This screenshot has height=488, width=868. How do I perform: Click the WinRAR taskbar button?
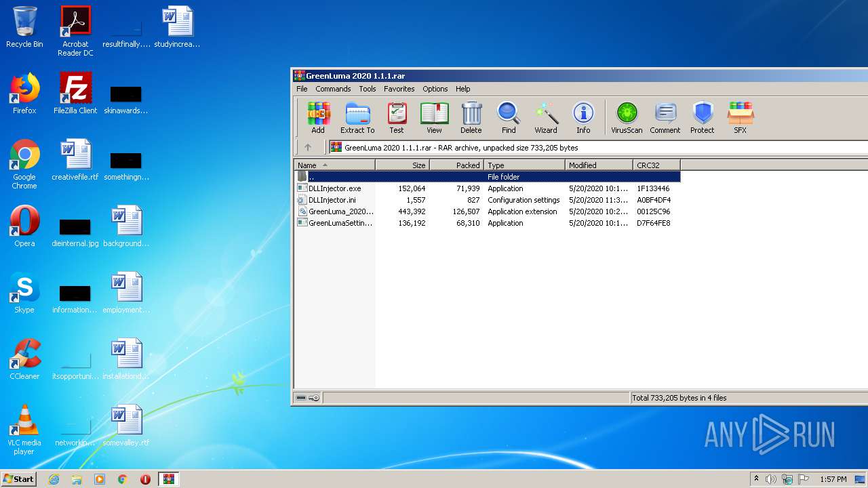[x=168, y=479]
